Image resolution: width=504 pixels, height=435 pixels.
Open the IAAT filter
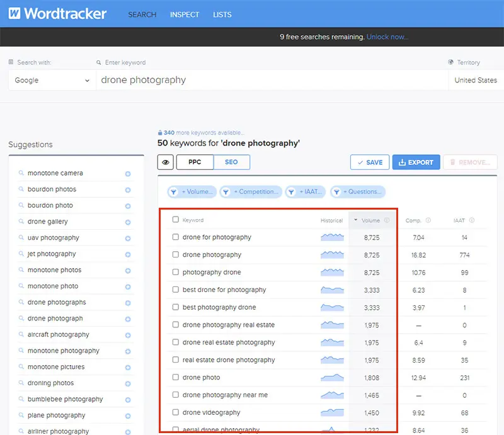[x=306, y=192]
